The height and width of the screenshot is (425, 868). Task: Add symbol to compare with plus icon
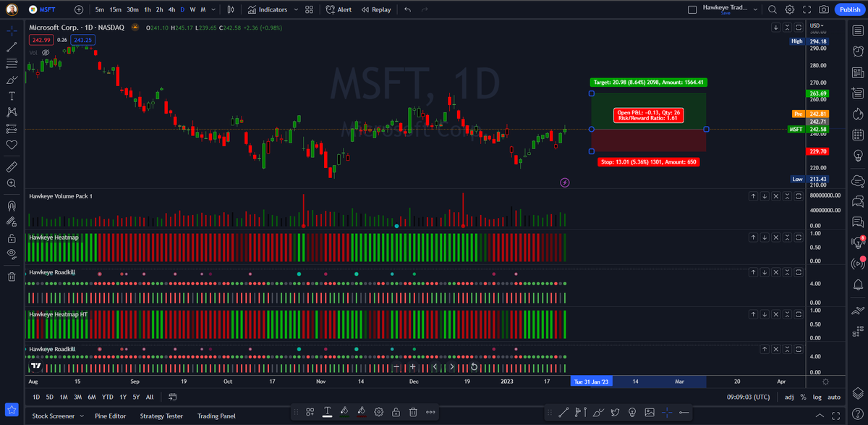point(78,9)
